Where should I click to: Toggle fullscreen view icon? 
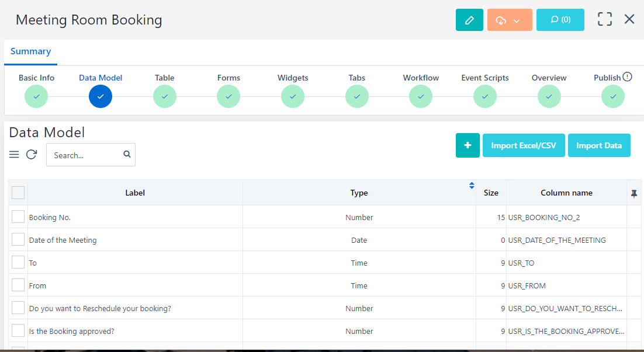point(605,19)
